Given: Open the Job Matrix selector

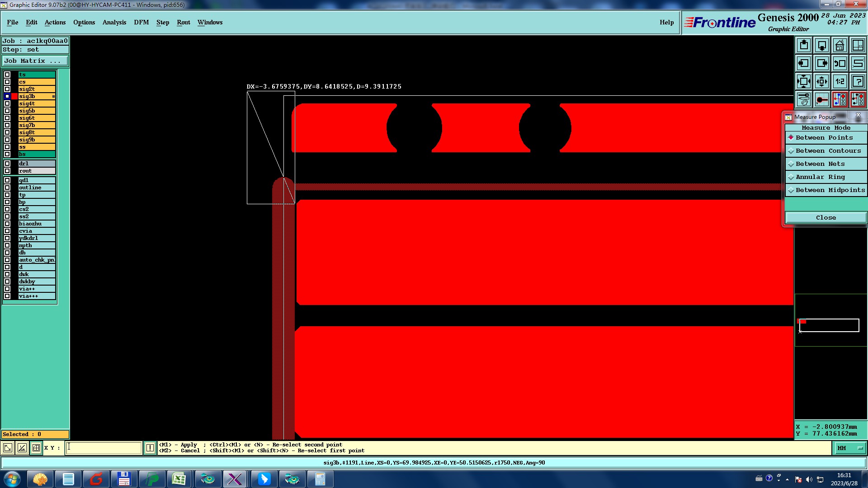Looking at the screenshot, I should tap(35, 61).
